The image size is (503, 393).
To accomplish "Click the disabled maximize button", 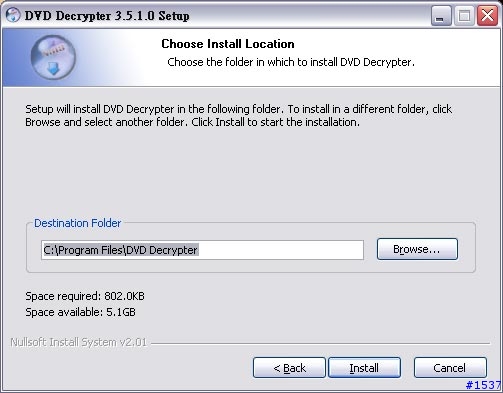I will coord(464,16).
